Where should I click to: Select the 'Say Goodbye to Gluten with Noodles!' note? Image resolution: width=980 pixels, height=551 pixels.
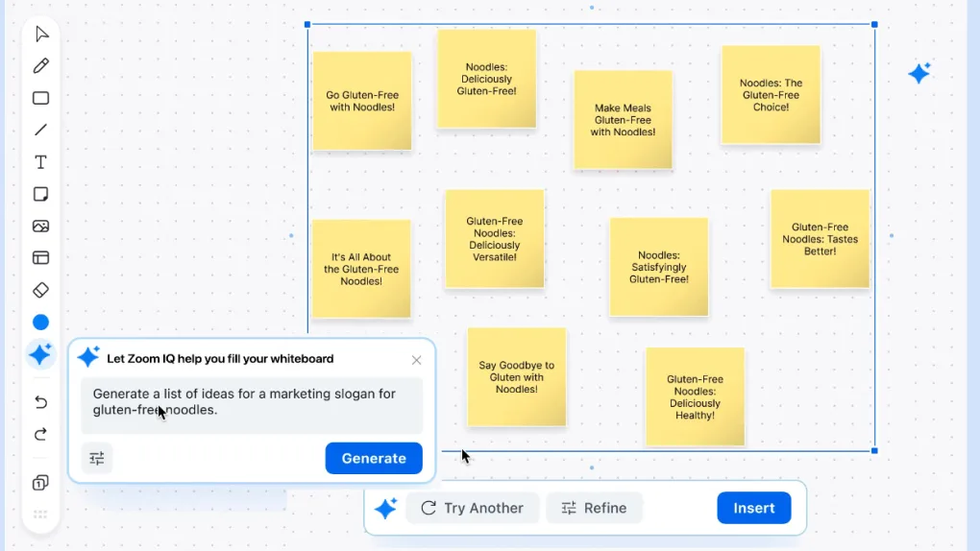517,377
